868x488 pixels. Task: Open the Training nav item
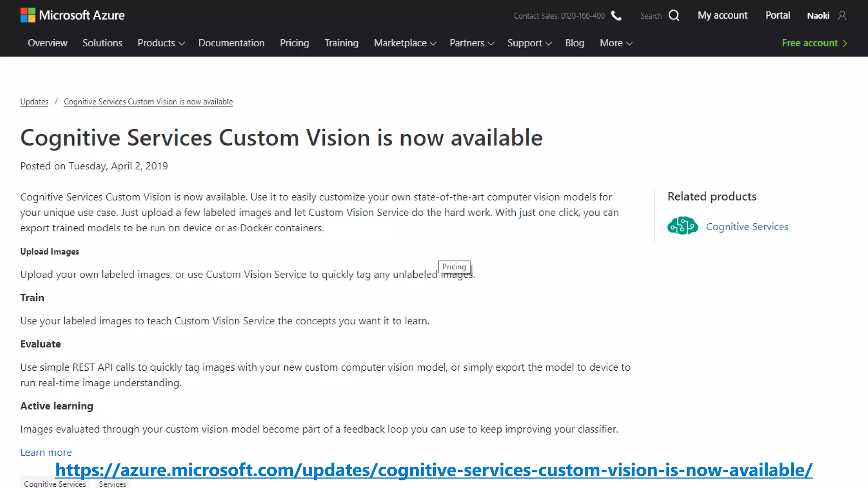[x=341, y=43]
